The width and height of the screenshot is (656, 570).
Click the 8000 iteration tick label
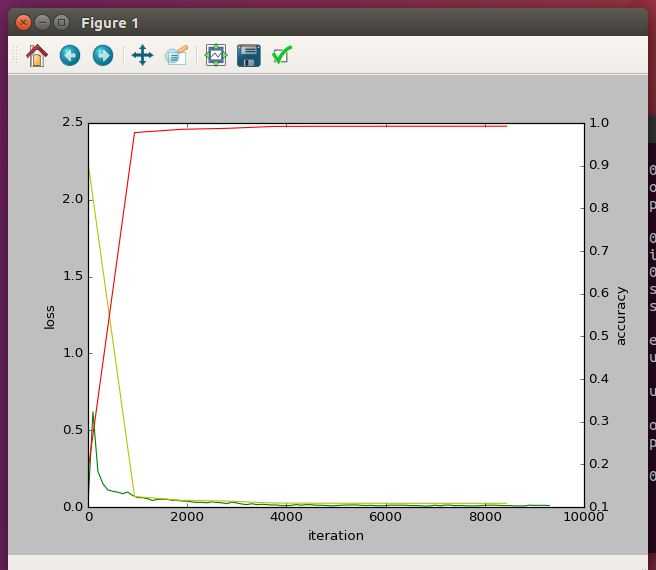(x=485, y=517)
